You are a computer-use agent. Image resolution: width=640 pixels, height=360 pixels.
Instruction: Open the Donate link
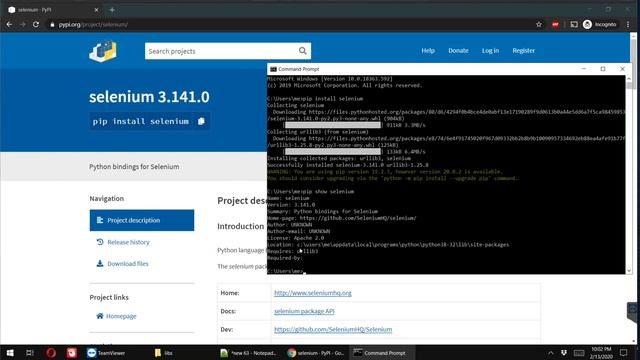(x=458, y=51)
